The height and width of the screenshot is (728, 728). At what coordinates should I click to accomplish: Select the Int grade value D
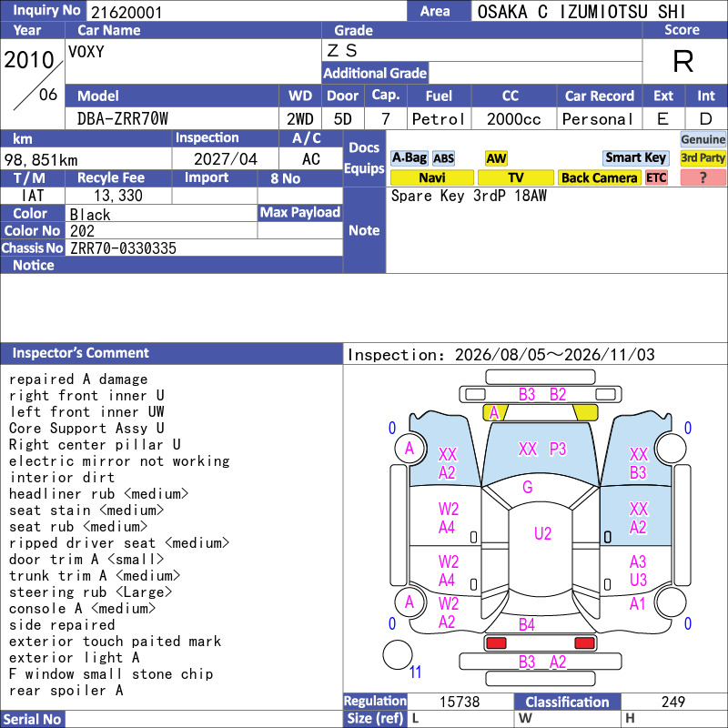pyautogui.click(x=705, y=119)
